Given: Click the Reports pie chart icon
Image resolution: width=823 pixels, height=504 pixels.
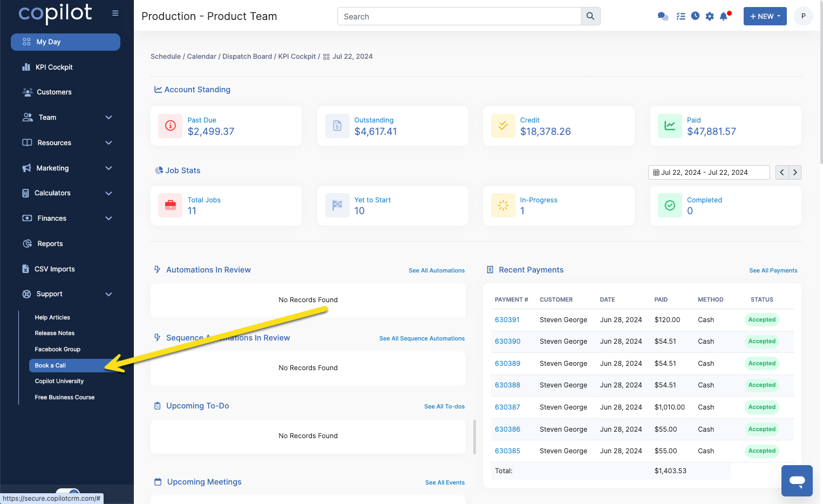Looking at the screenshot, I should 28,243.
